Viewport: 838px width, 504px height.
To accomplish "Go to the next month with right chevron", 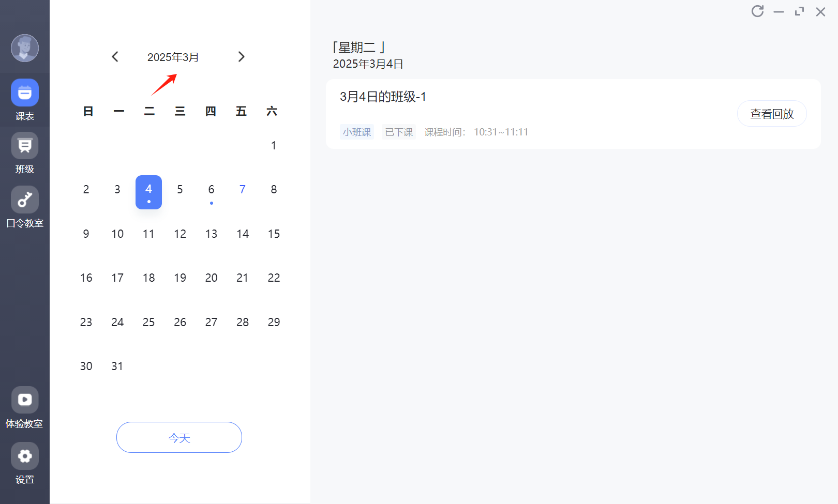I will pyautogui.click(x=241, y=56).
